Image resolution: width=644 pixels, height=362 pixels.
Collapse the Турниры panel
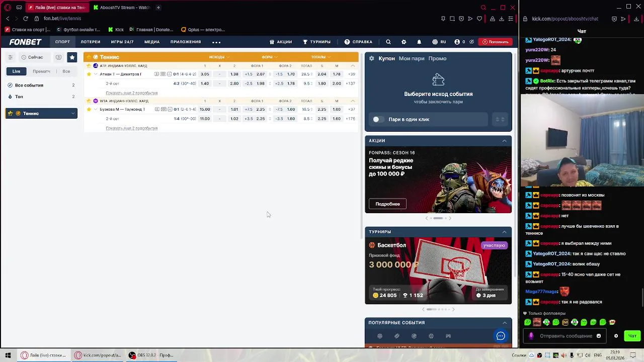click(x=504, y=232)
